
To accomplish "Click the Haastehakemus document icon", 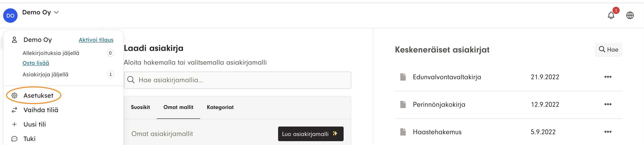I will pos(403,132).
